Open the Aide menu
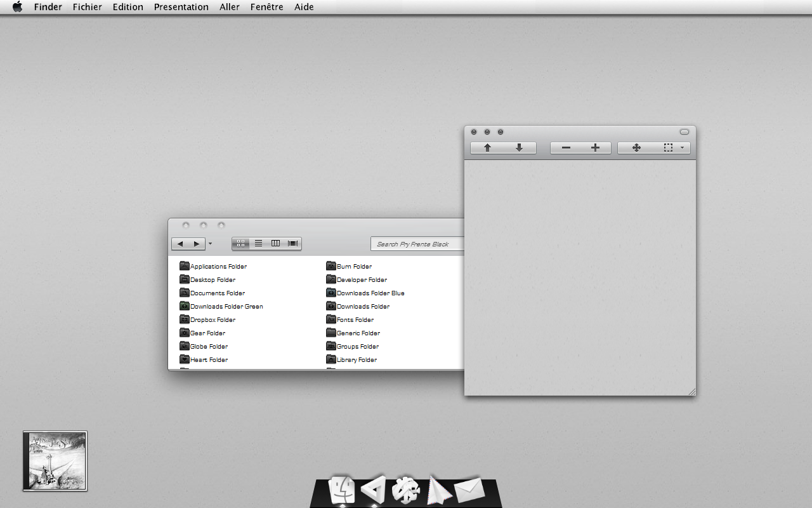 [x=304, y=7]
